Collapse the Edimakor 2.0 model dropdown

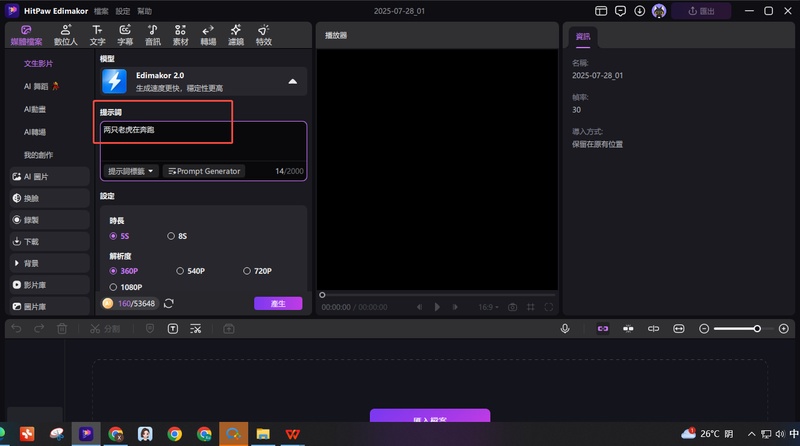pos(292,81)
